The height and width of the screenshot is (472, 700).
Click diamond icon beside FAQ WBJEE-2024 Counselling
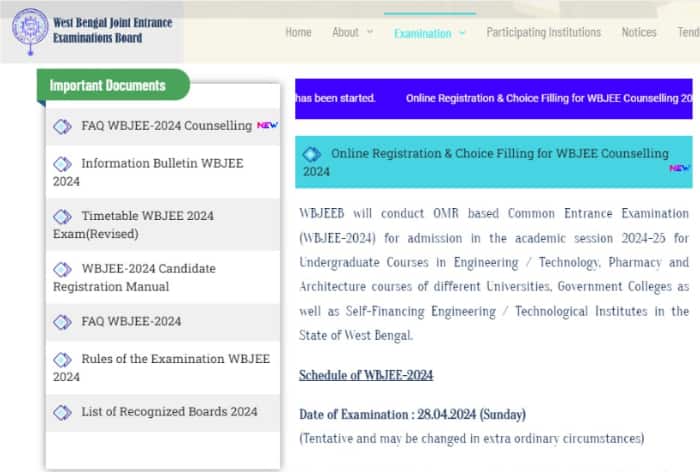click(63, 126)
